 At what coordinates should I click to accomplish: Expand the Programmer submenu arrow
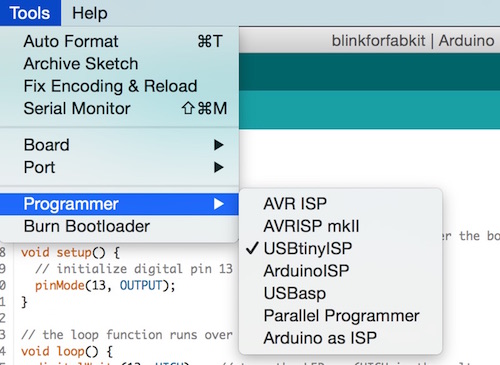click(219, 204)
